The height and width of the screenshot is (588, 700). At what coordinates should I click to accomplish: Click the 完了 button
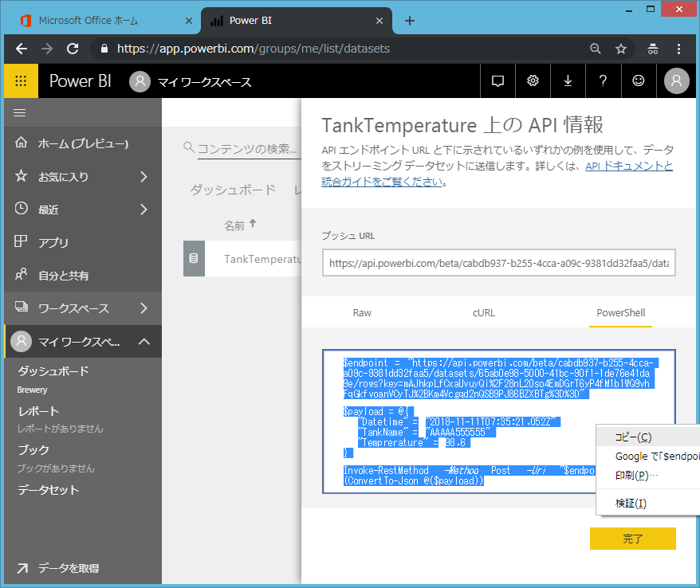coord(632,539)
